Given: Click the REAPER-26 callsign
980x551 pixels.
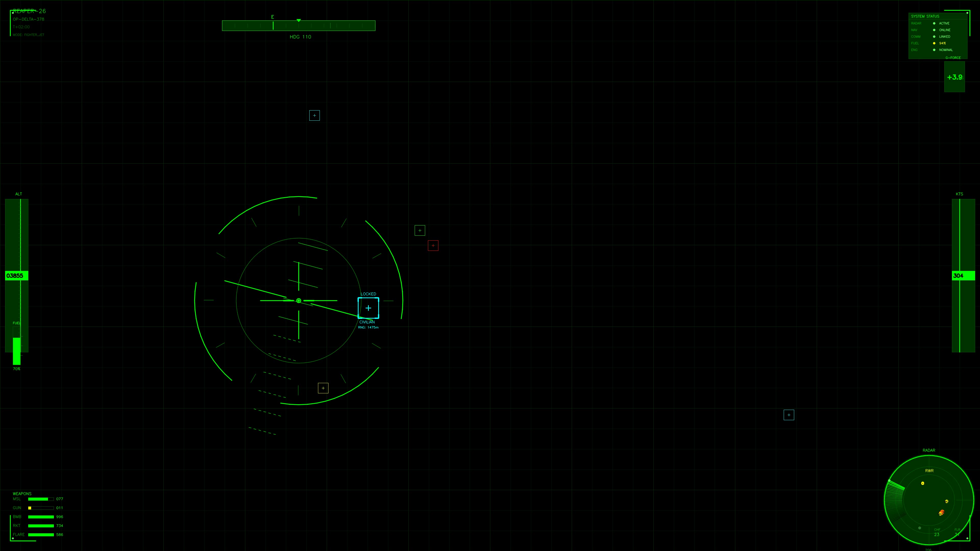Looking at the screenshot, I should click(29, 11).
